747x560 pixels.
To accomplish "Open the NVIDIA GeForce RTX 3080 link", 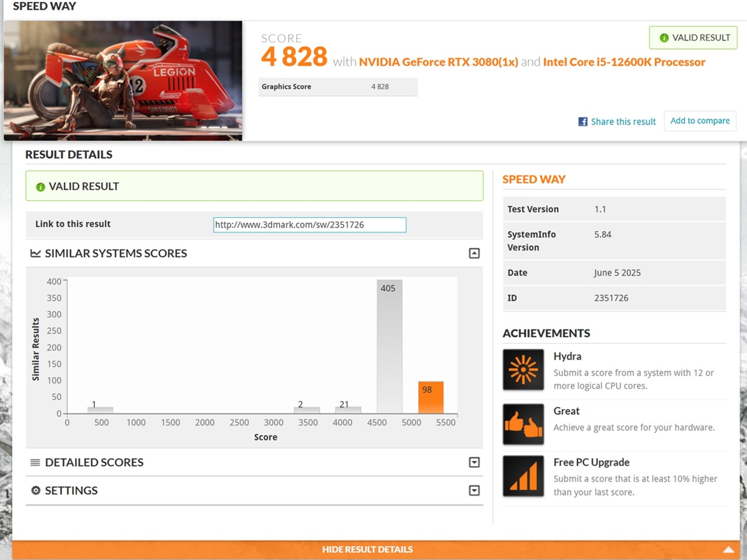I will click(438, 62).
